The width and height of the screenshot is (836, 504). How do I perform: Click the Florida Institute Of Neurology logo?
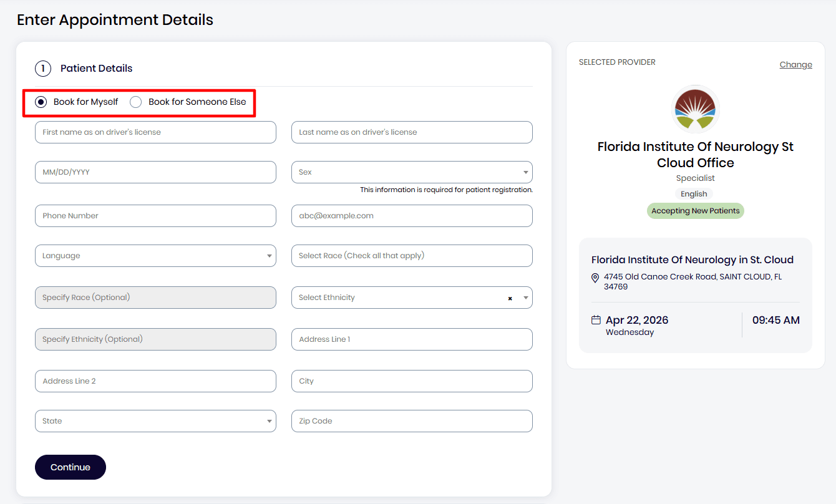point(695,109)
